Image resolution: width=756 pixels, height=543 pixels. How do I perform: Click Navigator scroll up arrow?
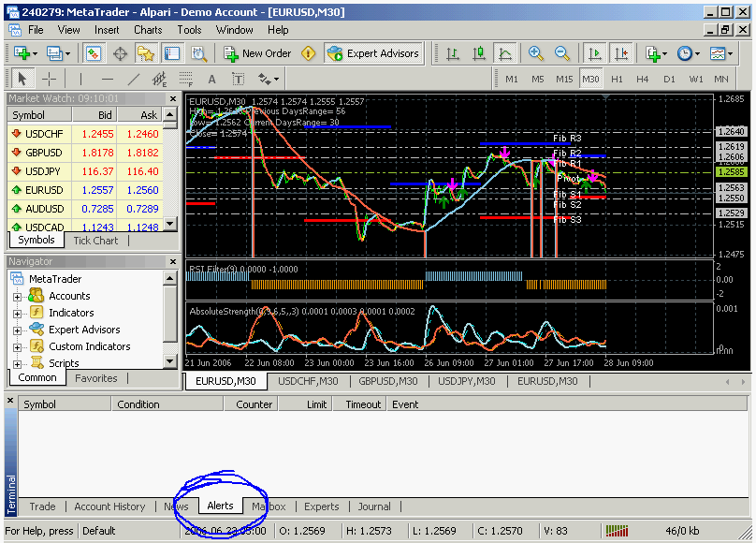[x=169, y=278]
